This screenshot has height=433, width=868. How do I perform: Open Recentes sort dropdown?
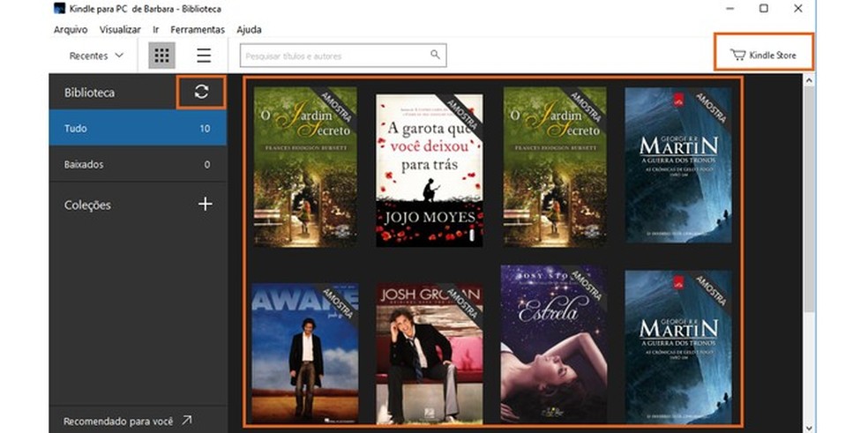point(96,56)
